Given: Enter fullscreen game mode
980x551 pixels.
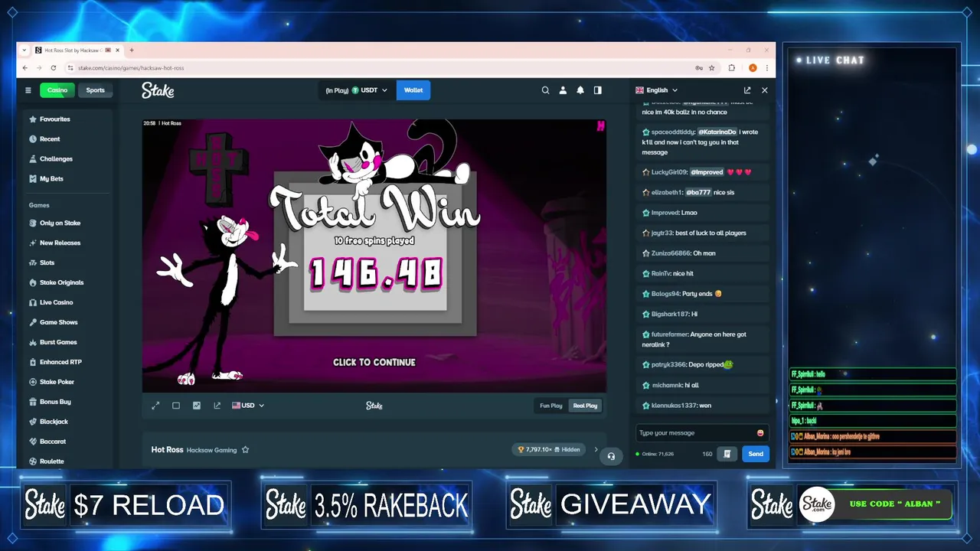Looking at the screenshot, I should point(155,406).
